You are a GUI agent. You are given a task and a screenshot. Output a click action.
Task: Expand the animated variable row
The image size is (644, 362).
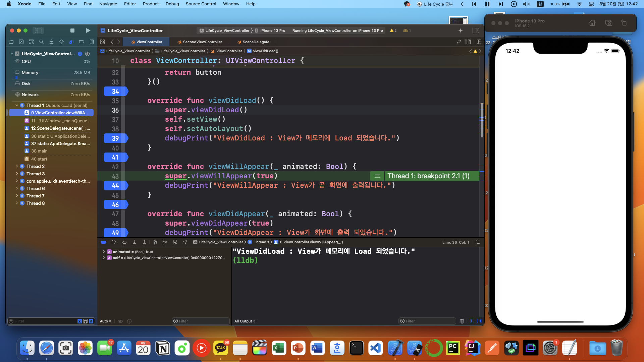(104, 252)
